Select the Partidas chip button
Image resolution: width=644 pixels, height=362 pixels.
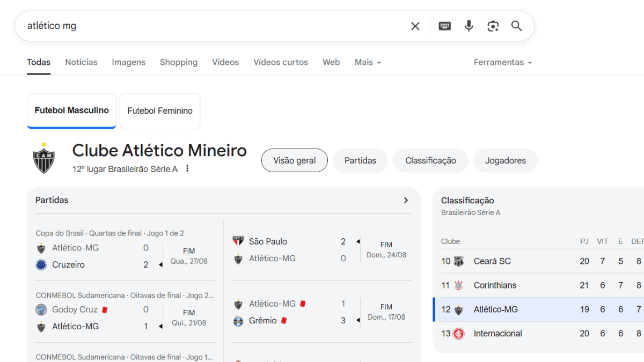[x=360, y=160]
